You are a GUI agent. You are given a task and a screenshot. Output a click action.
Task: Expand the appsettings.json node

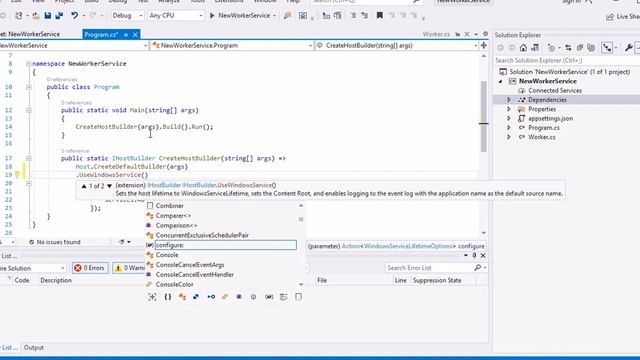click(x=509, y=118)
